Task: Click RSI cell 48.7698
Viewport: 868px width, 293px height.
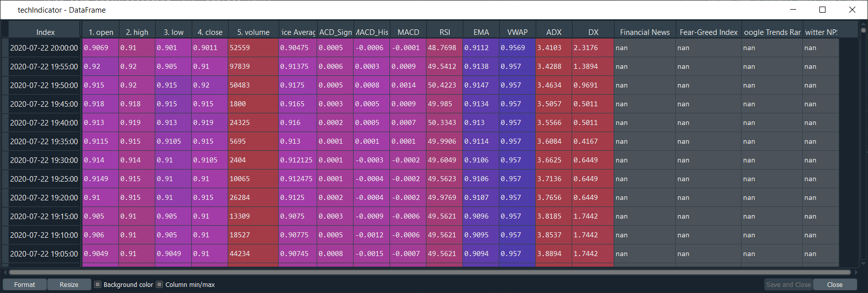Action: tap(445, 48)
